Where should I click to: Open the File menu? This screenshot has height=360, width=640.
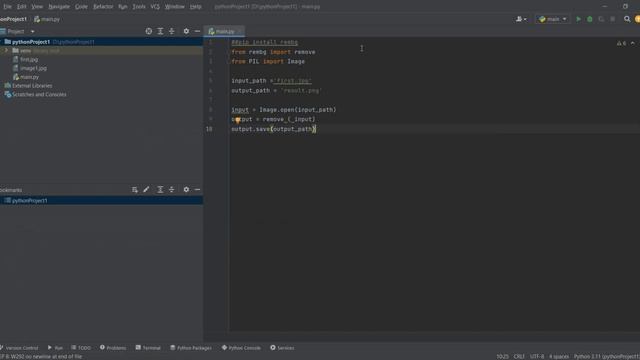7,7
